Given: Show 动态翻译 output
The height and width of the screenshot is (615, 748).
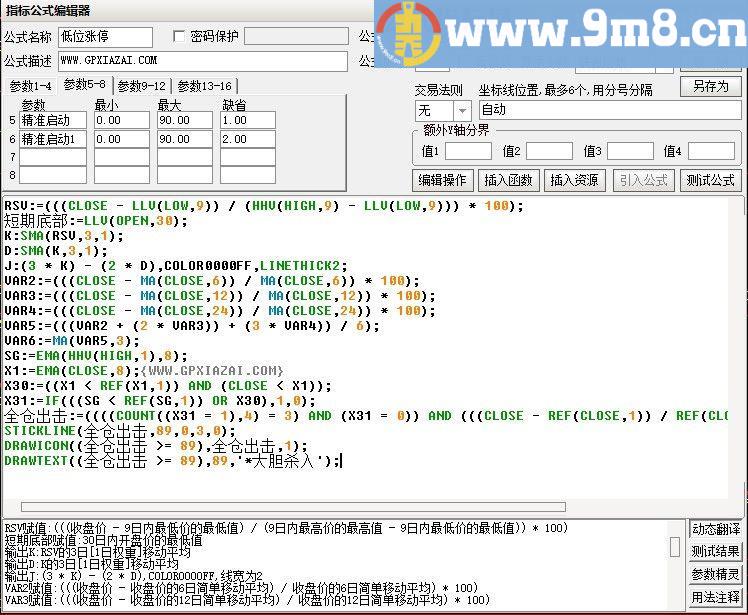Looking at the screenshot, I should pyautogui.click(x=716, y=529).
